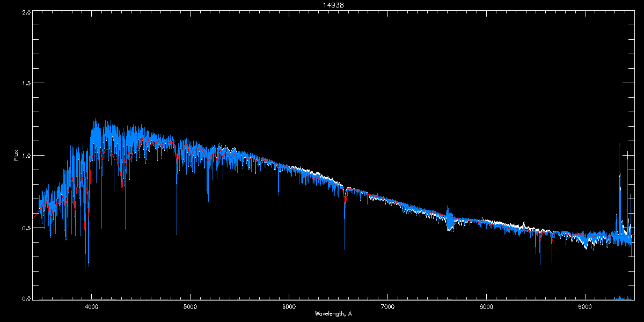Screen dimensions: 644x322
Task: Click the 7000 wavelength tick label
Action: tap(387, 307)
